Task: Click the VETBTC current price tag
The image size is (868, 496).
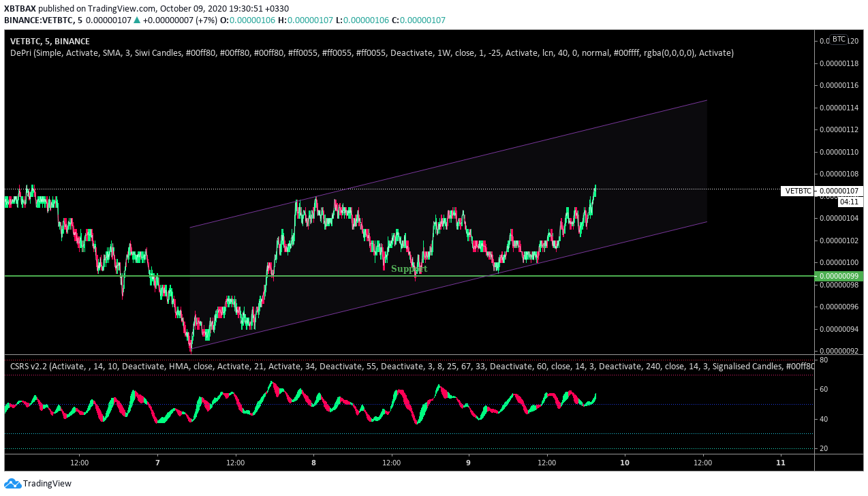Action: (x=822, y=191)
